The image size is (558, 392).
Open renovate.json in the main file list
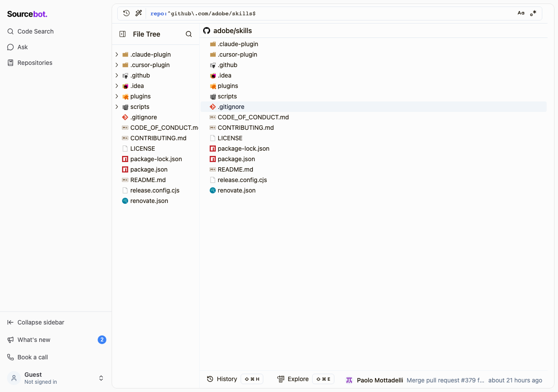pyautogui.click(x=237, y=190)
